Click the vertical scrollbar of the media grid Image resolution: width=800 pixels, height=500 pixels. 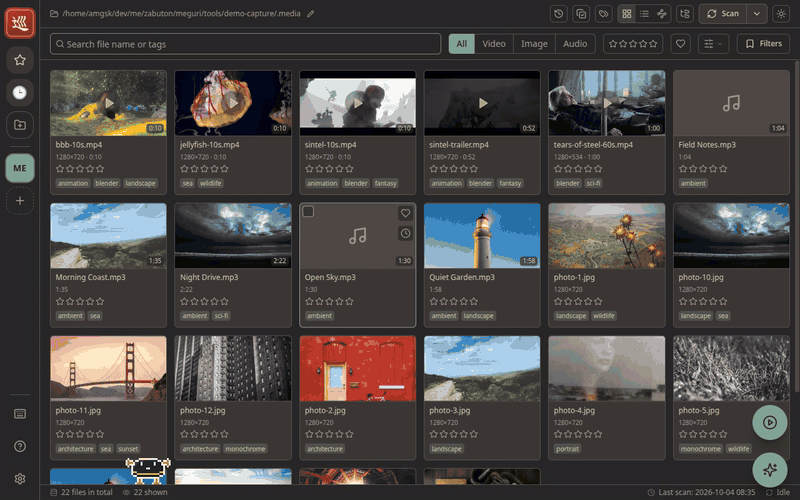[x=795, y=229]
